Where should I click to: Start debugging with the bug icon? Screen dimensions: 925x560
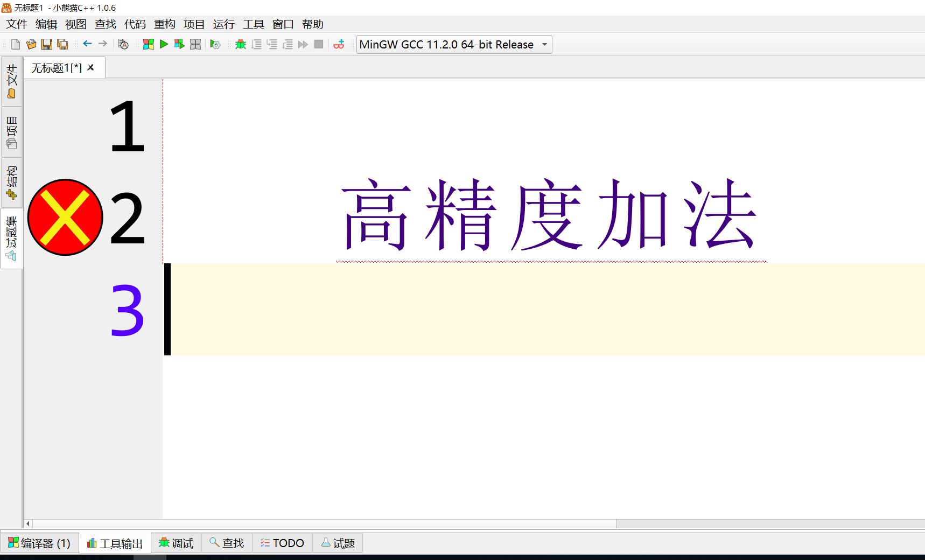click(x=240, y=44)
